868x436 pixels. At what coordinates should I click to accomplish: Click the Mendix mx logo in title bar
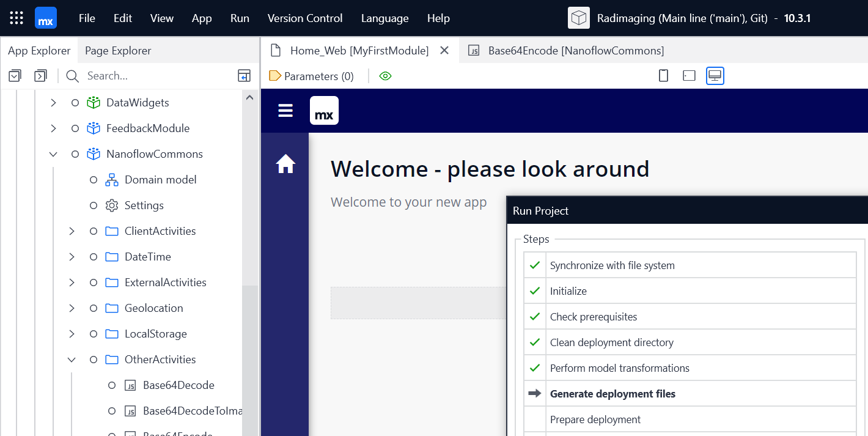point(46,18)
